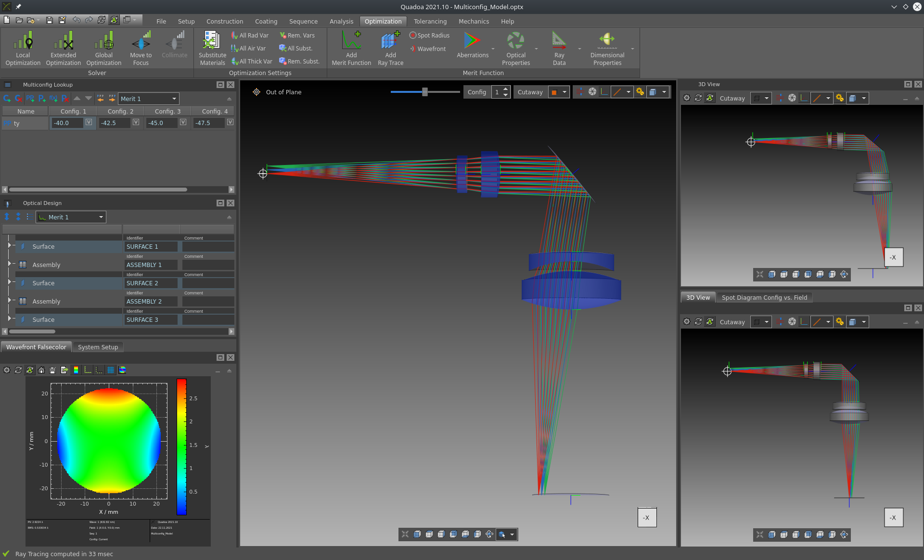The width and height of the screenshot is (924, 560).
Task: Click -X orientation box in main 3D view
Action: click(647, 518)
